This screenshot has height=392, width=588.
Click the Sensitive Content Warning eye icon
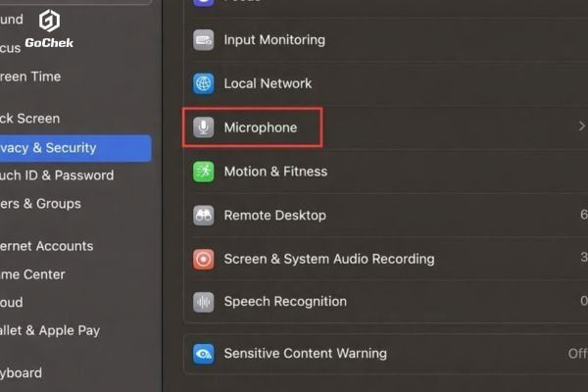204,354
